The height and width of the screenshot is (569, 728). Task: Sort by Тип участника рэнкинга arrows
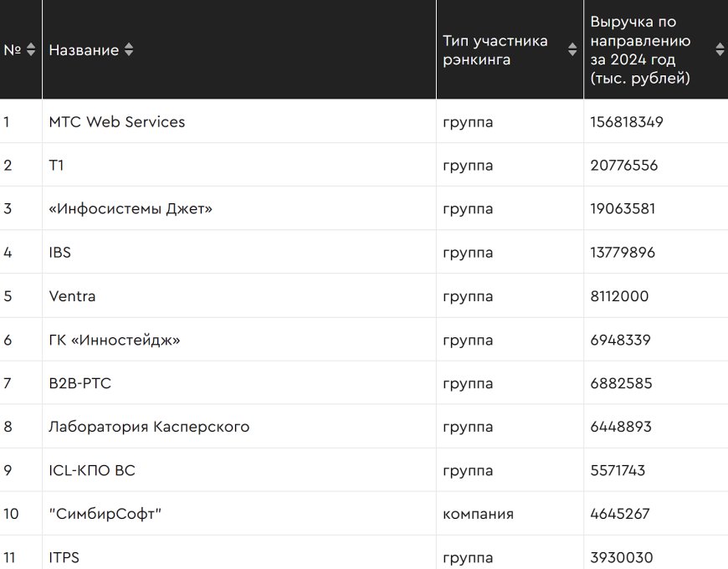[572, 49]
